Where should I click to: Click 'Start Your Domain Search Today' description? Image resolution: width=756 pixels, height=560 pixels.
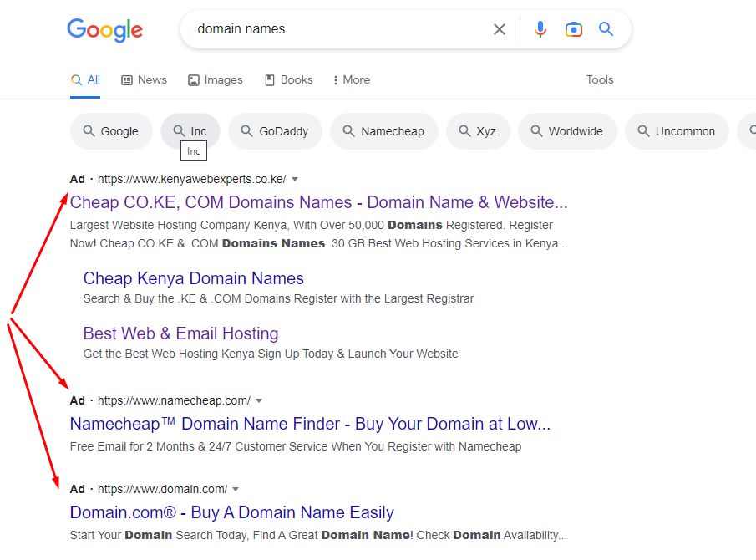(318, 536)
